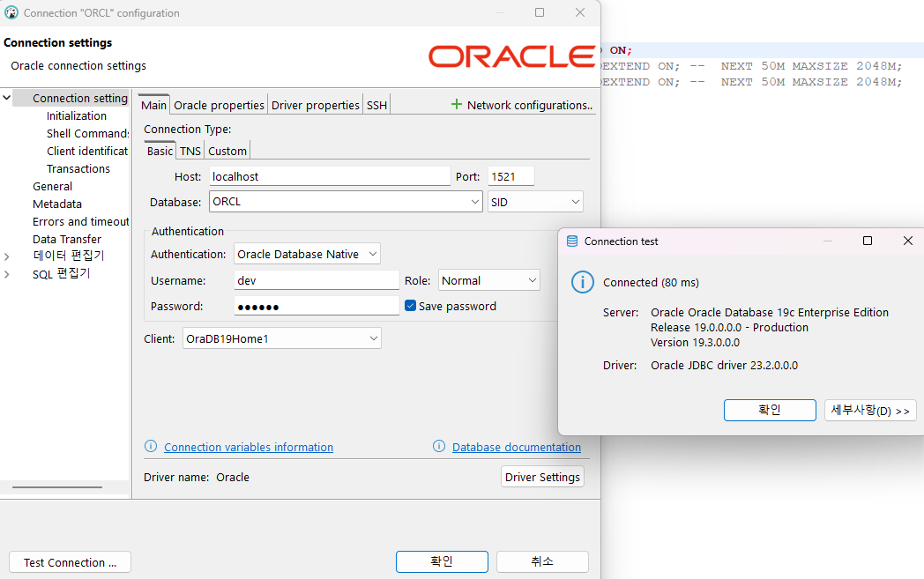The width and height of the screenshot is (924, 579).
Task: Select Client identification in the tree
Action: pos(87,151)
